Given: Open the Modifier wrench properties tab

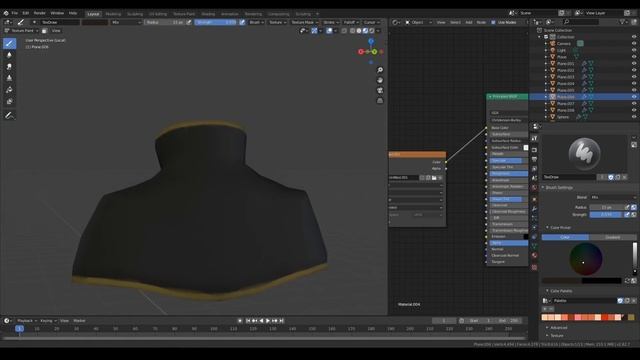Looking at the screenshot, I should [x=534, y=209].
